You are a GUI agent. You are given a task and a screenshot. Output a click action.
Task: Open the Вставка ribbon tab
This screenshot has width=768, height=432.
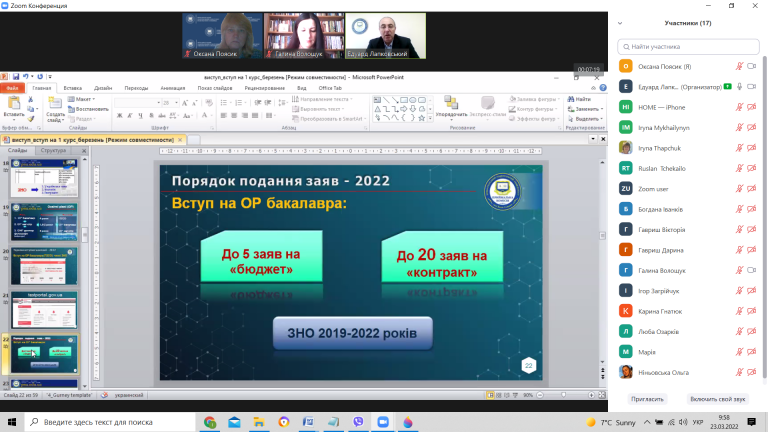pyautogui.click(x=72, y=88)
